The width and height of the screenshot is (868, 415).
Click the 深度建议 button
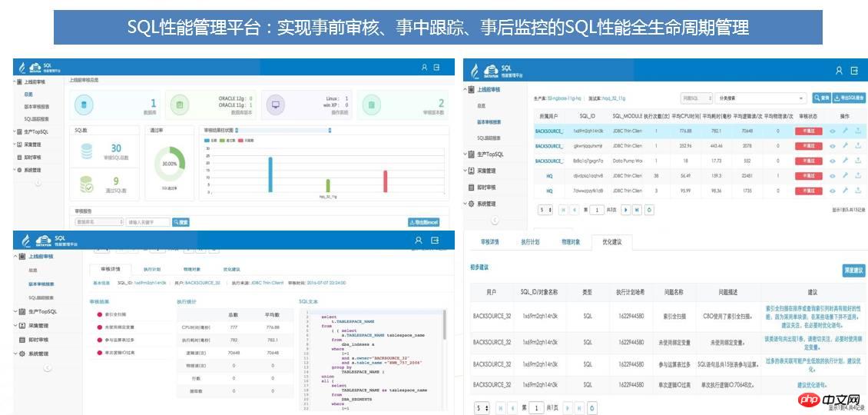(x=853, y=271)
